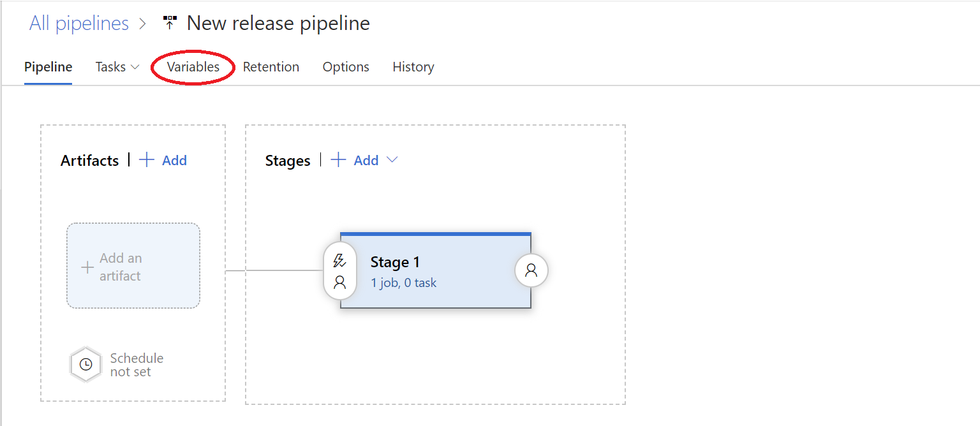Open the Tasks tab dropdown
The width and height of the screenshot is (980, 426).
[x=117, y=67]
